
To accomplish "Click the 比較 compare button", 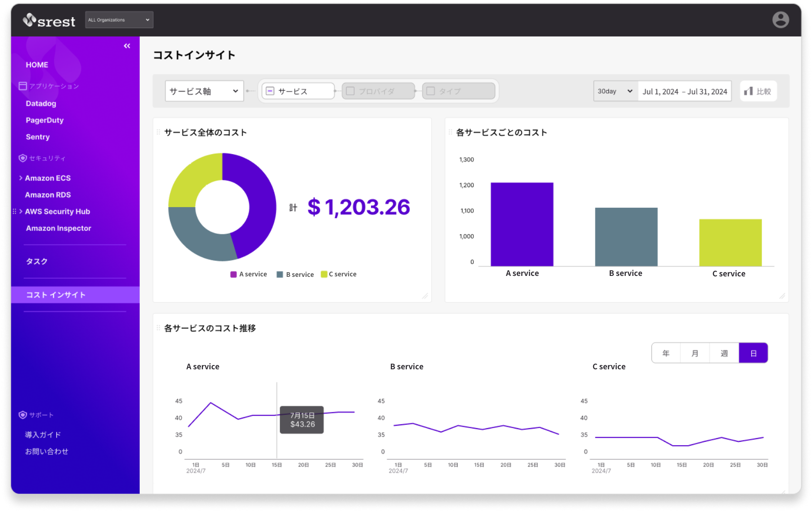I will tap(758, 91).
